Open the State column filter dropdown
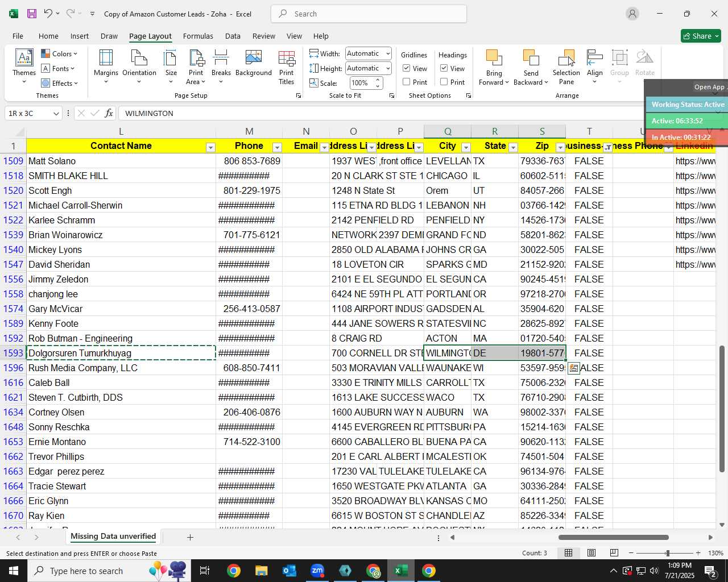Image resolution: width=728 pixels, height=582 pixels. pos(513,148)
